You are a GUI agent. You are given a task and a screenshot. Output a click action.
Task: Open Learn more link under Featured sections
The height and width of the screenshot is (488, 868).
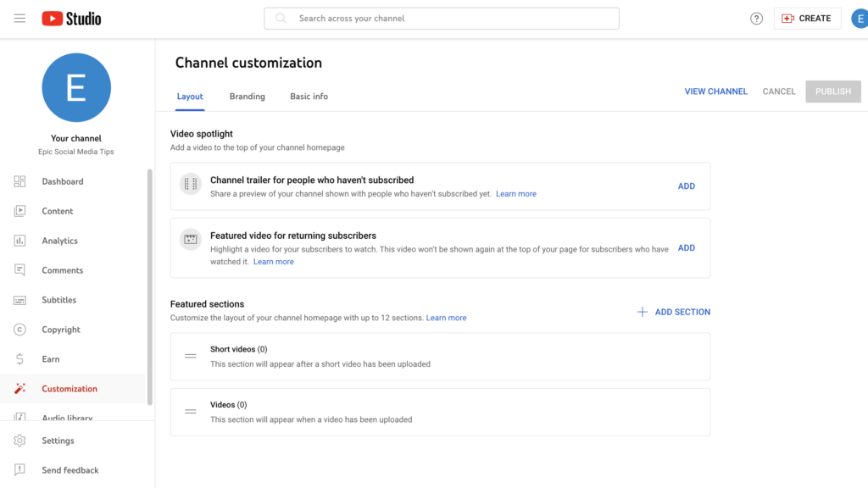[x=446, y=319]
